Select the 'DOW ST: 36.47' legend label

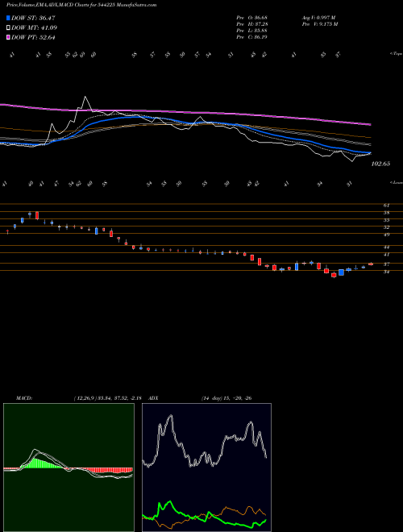click(33, 18)
